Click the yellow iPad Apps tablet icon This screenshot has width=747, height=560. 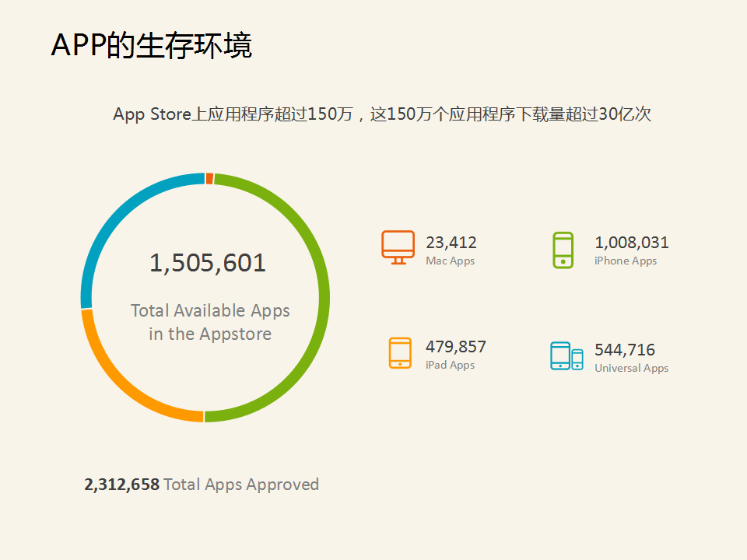400,353
